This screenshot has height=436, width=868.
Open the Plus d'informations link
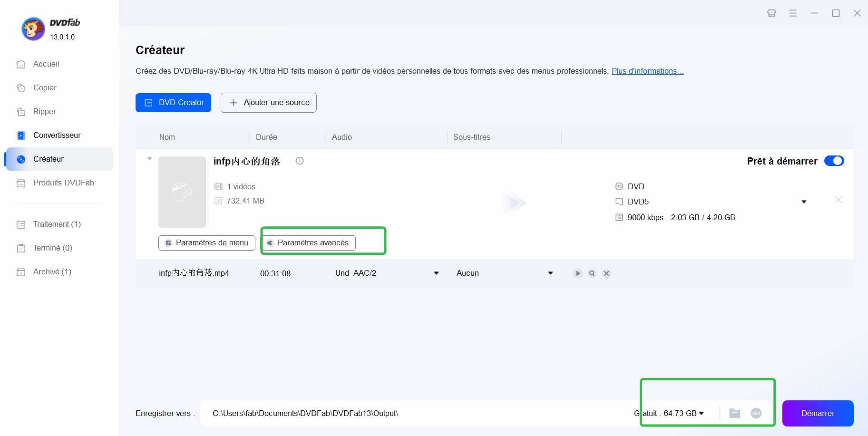pyautogui.click(x=647, y=71)
